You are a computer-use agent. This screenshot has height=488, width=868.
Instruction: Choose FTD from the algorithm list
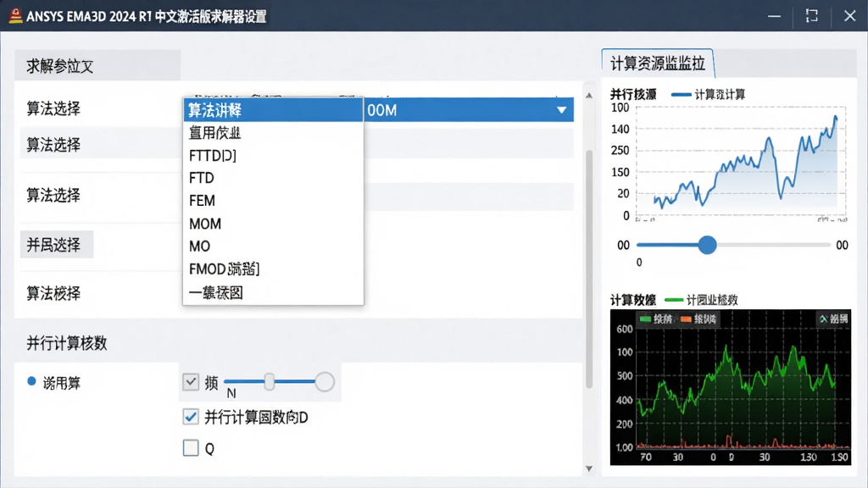[x=274, y=178]
